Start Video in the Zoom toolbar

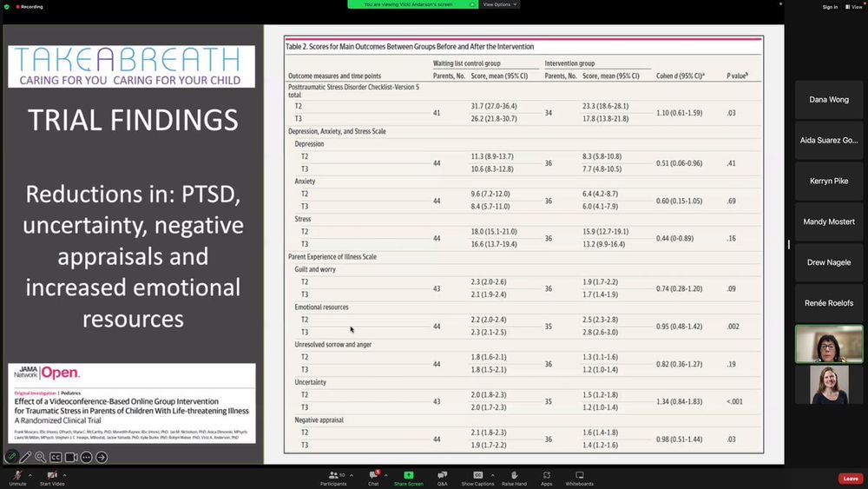52,478
